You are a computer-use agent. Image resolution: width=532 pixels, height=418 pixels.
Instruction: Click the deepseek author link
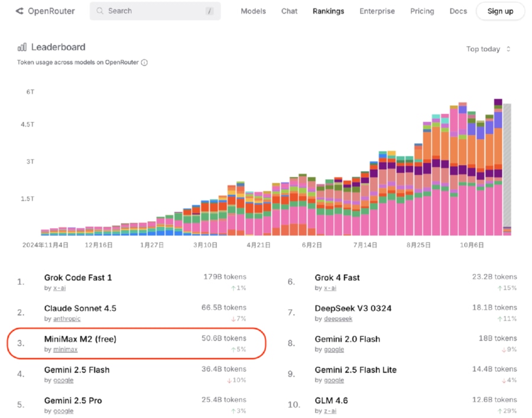338,319
